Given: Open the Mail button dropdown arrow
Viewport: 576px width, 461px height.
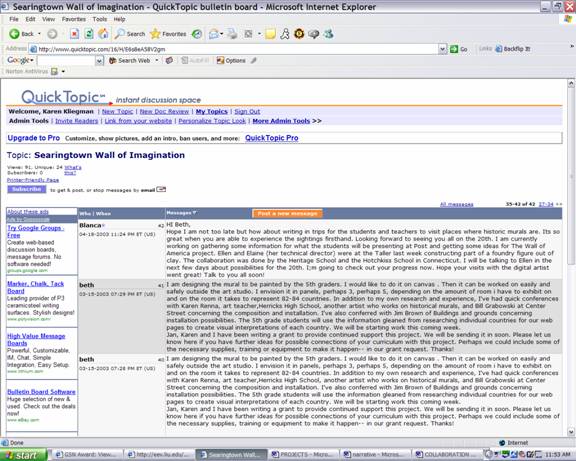Looking at the screenshot, I should tap(222, 34).
